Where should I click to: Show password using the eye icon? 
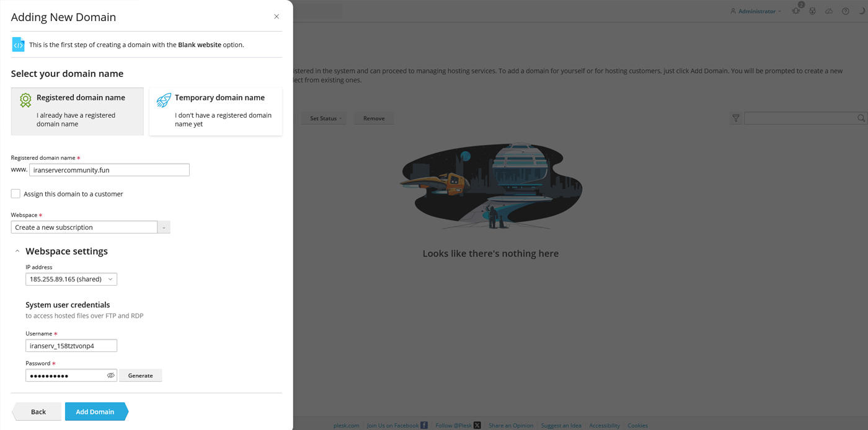tap(110, 375)
